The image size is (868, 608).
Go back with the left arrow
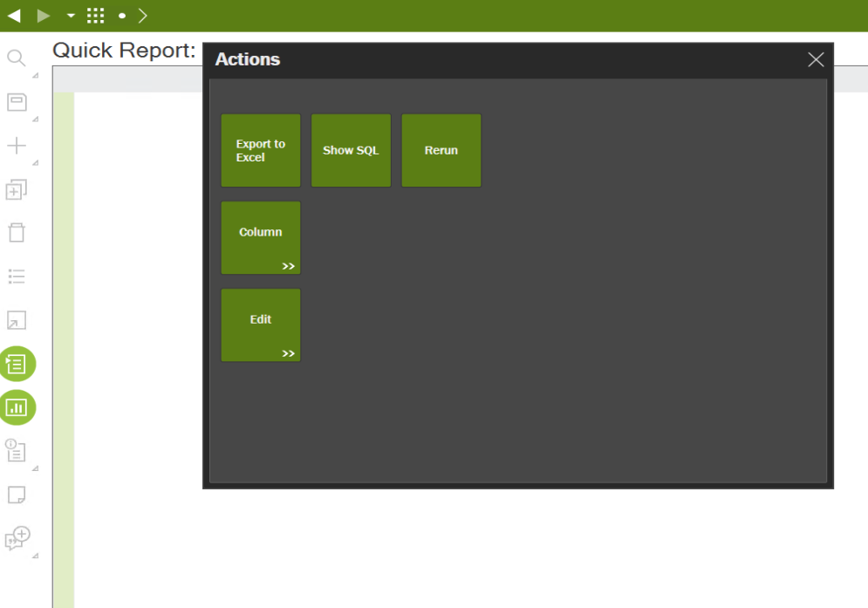tap(14, 16)
